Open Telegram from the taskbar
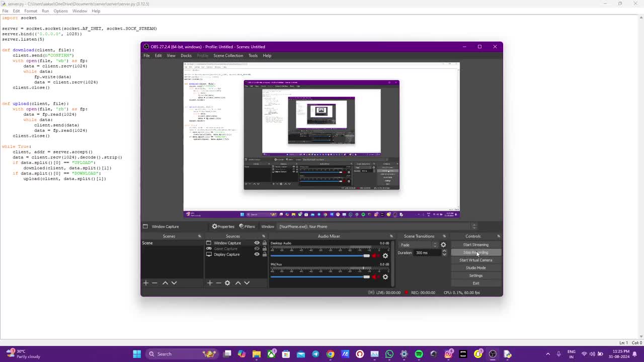644x362 pixels. click(315, 354)
